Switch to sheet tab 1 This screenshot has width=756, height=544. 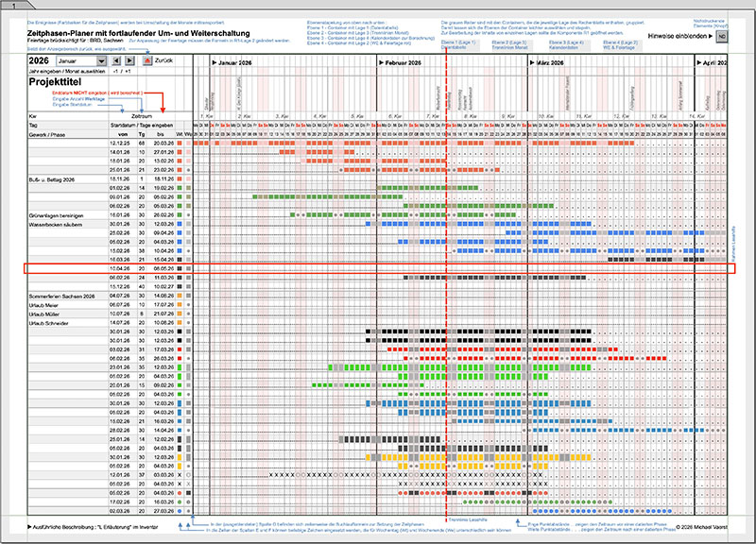tap(13, 6)
